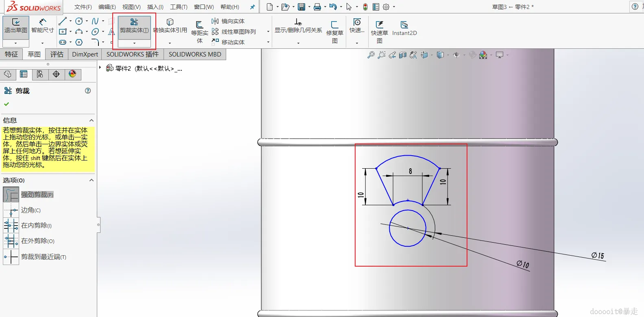
Task: Collapse the Message (信息) section
Action: [92, 120]
